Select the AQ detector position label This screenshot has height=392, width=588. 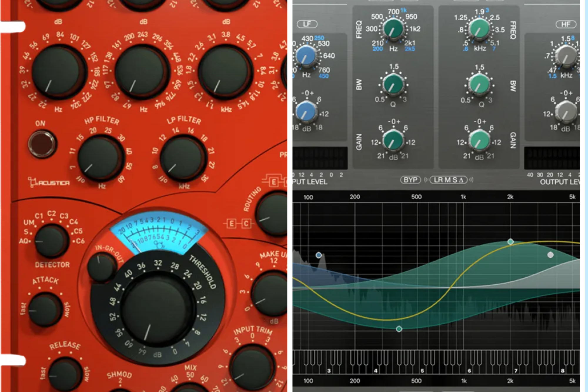point(24,241)
